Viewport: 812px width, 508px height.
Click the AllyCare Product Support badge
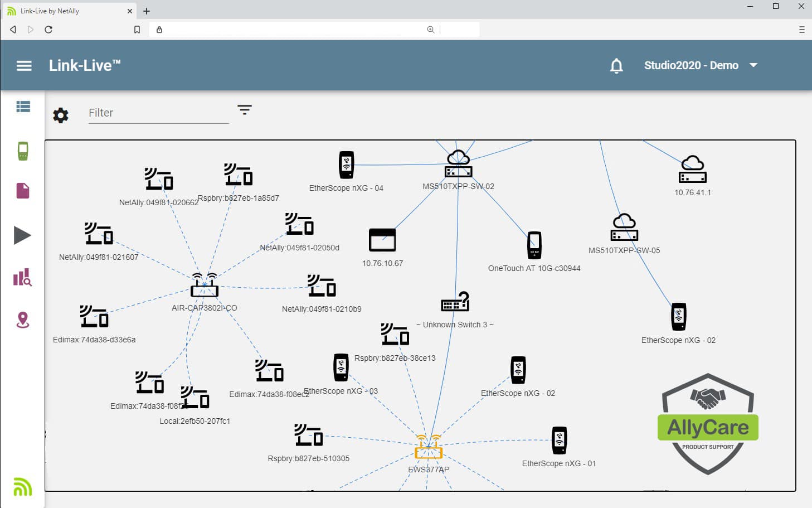pos(708,424)
